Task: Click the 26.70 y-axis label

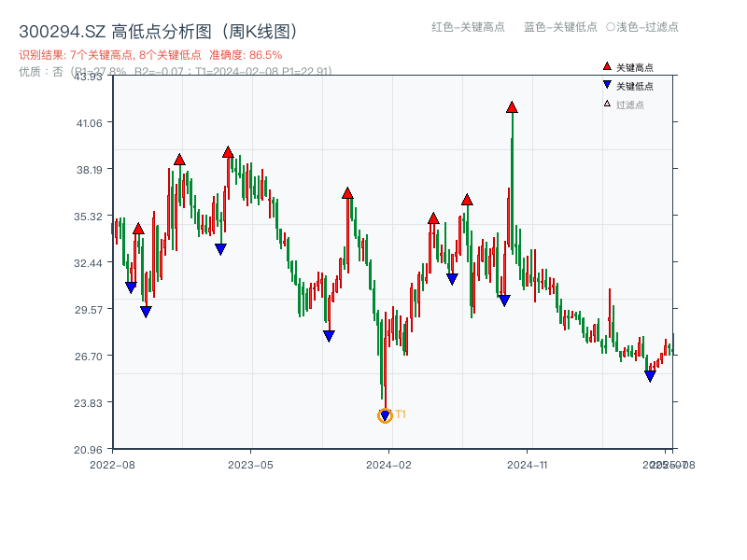Action: pyautogui.click(x=88, y=357)
